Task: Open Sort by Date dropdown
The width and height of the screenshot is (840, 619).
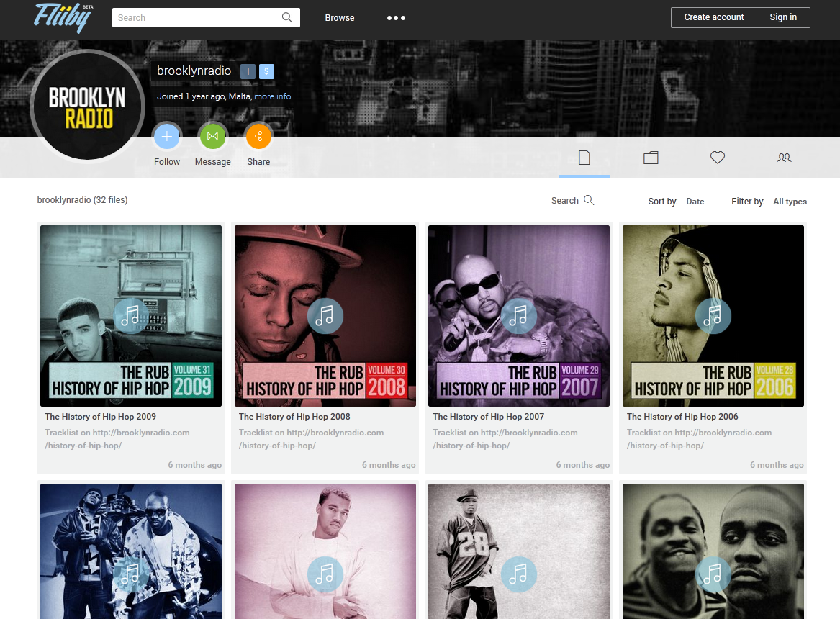Action: tap(695, 202)
